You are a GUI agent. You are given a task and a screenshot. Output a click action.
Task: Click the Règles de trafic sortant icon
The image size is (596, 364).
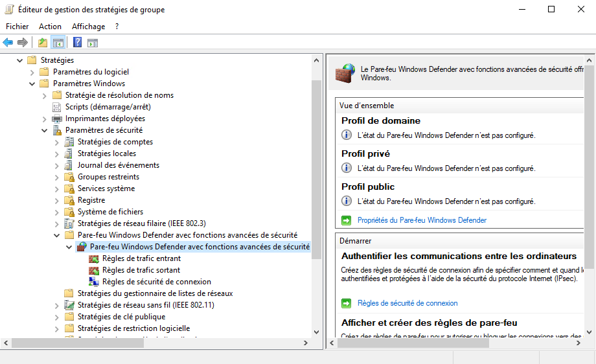click(x=93, y=270)
